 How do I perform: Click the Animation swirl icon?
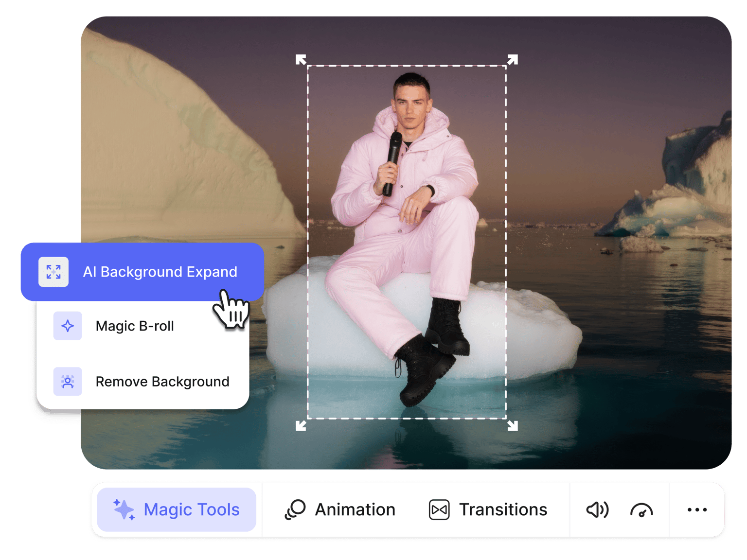(x=295, y=509)
